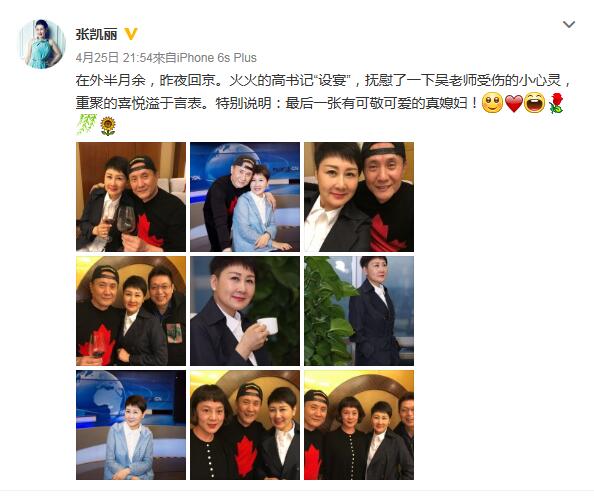Viewport: 594px width, 498px height.
Task: Click the laughing face emoji
Action: [x=534, y=103]
